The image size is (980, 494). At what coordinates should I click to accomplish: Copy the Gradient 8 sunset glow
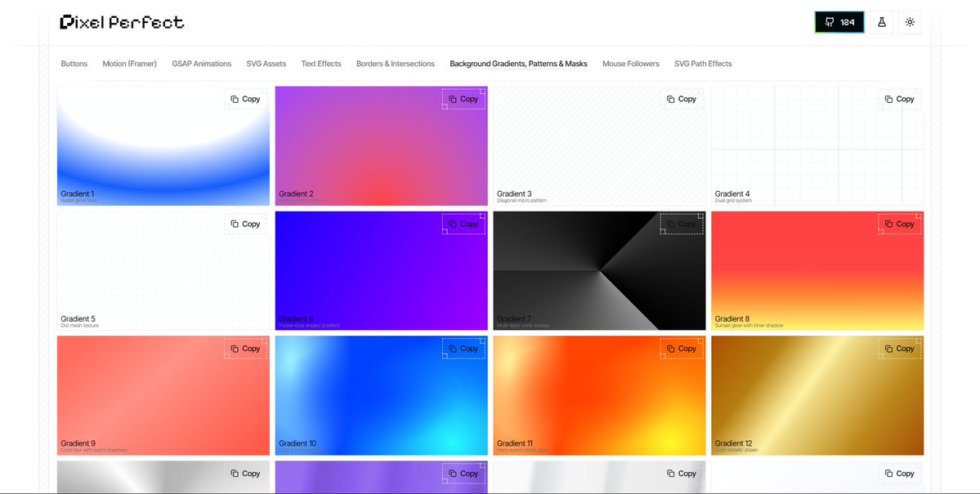point(899,224)
